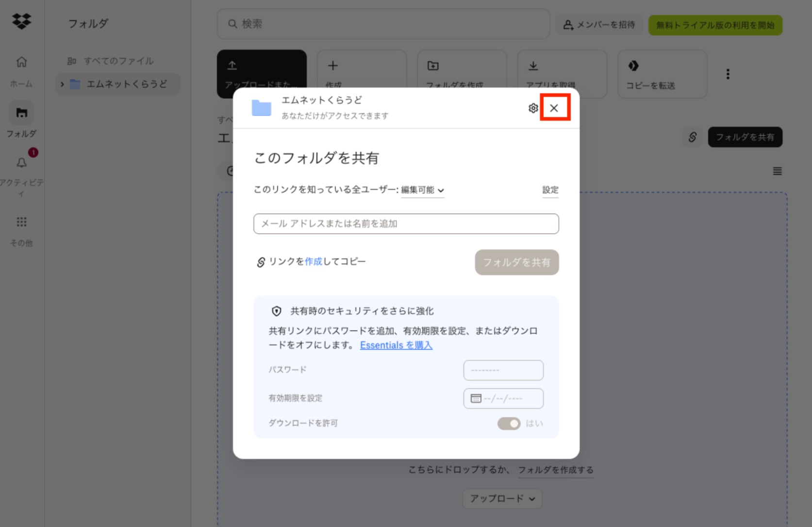This screenshot has width=812, height=527.
Task: Open the その他 apps grid icon
Action: click(x=21, y=222)
